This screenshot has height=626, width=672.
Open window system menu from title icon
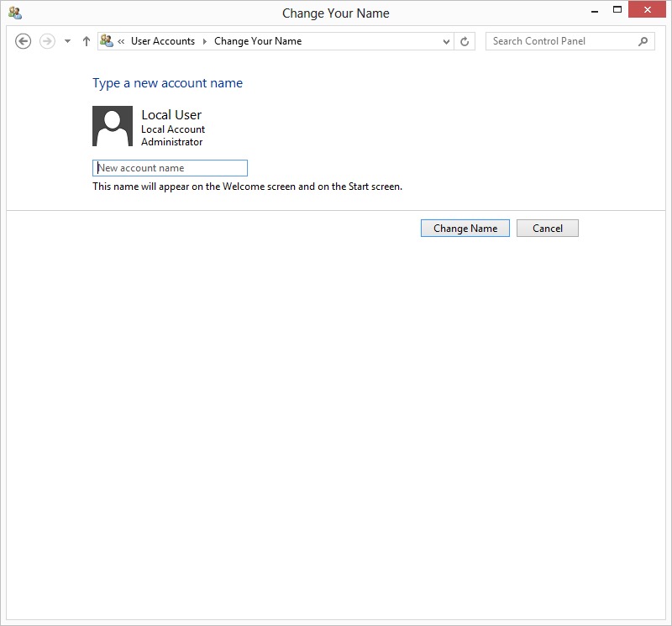[14, 13]
